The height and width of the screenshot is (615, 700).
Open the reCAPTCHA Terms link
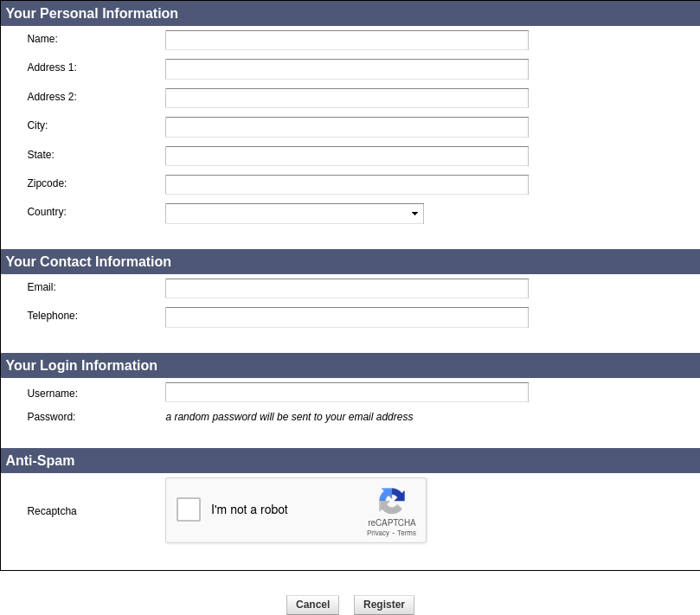[x=407, y=533]
